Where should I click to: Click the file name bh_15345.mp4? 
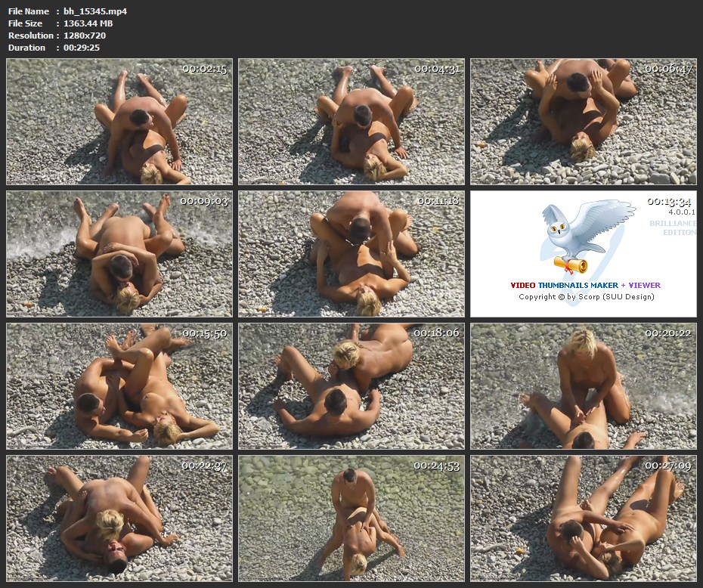point(95,11)
